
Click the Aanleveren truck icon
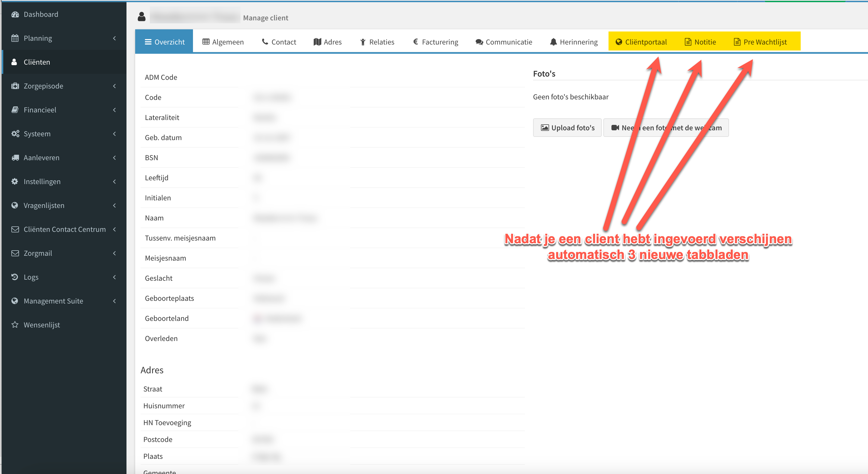pos(15,157)
